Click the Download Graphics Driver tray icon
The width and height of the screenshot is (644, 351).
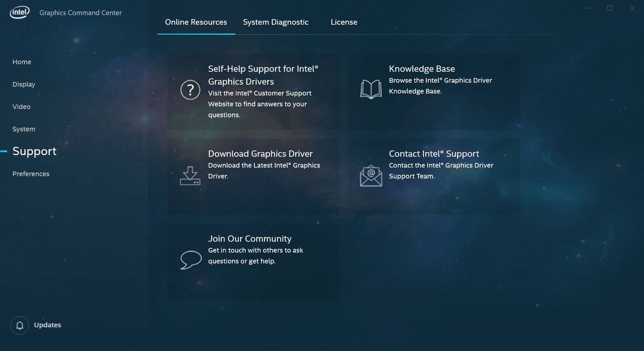coord(190,176)
